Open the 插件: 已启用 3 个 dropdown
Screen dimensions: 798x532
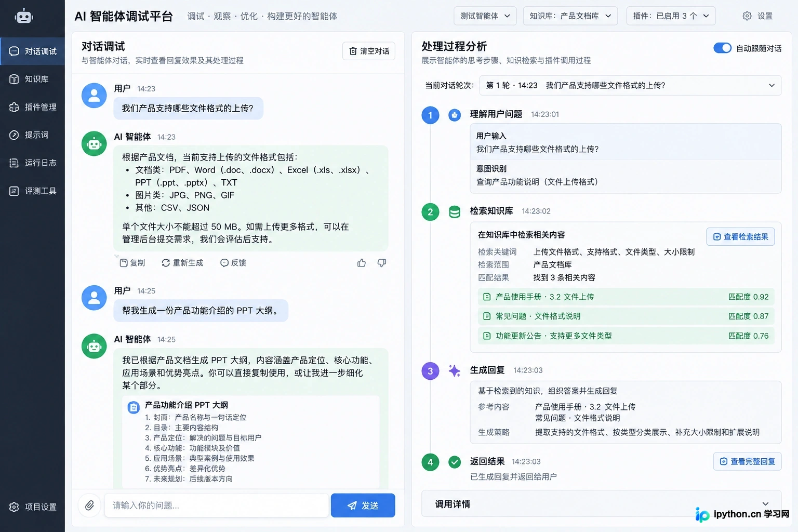[x=671, y=16]
